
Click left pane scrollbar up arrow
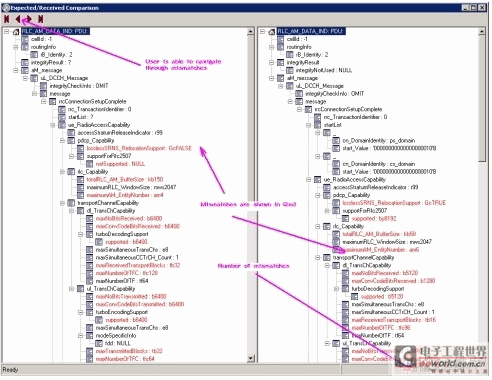coord(251,32)
